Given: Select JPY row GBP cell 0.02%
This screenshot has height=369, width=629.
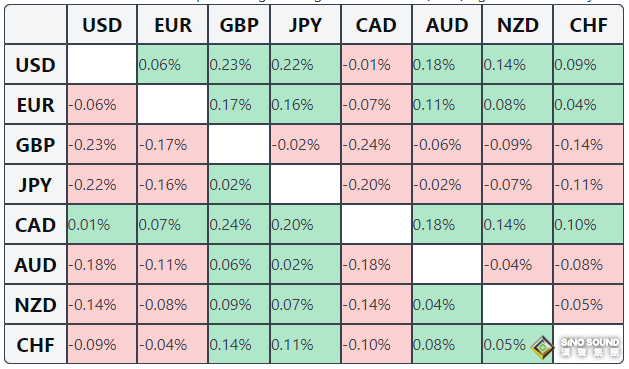Looking at the screenshot, I should (239, 184).
